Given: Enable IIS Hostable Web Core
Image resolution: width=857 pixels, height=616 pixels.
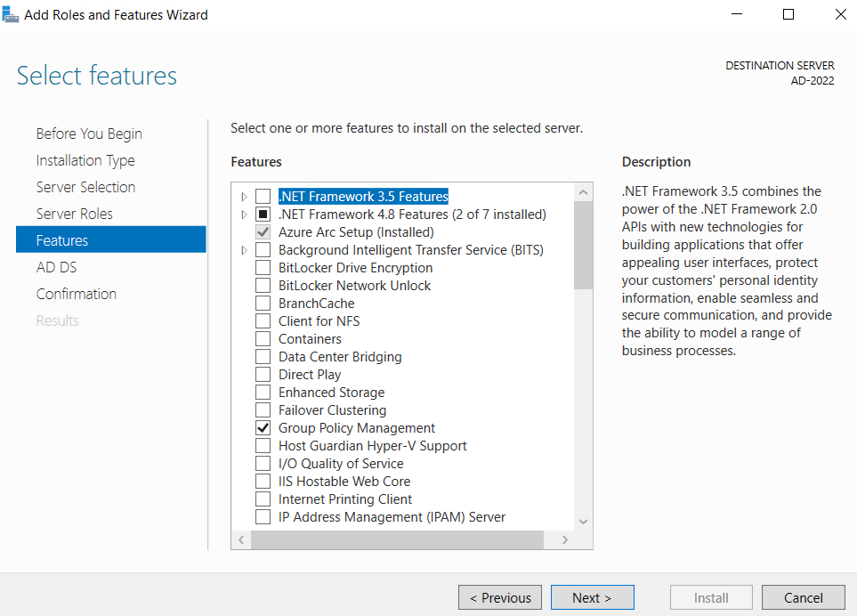Looking at the screenshot, I should [263, 481].
